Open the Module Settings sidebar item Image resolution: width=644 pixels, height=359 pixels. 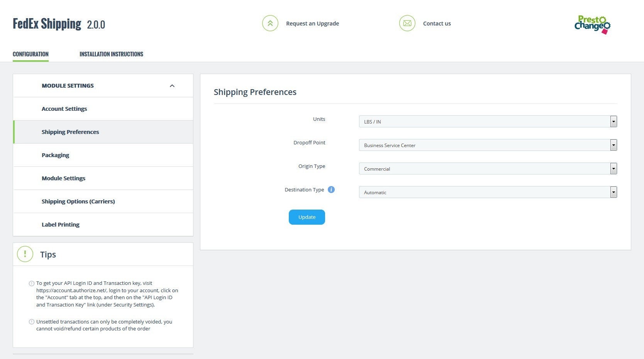pyautogui.click(x=103, y=178)
